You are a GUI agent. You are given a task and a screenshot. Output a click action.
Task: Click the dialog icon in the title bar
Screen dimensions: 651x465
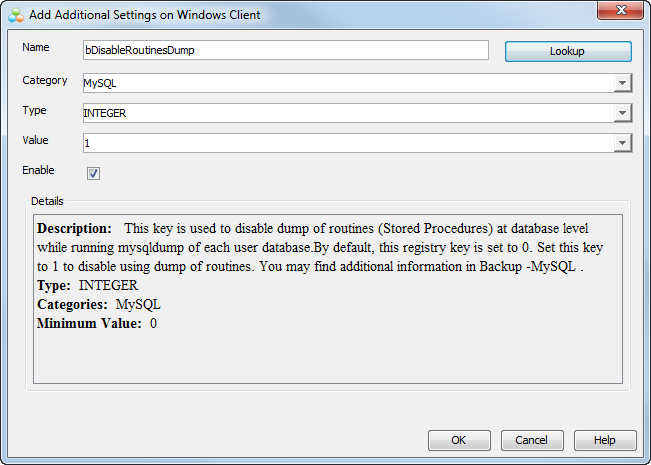click(x=14, y=15)
